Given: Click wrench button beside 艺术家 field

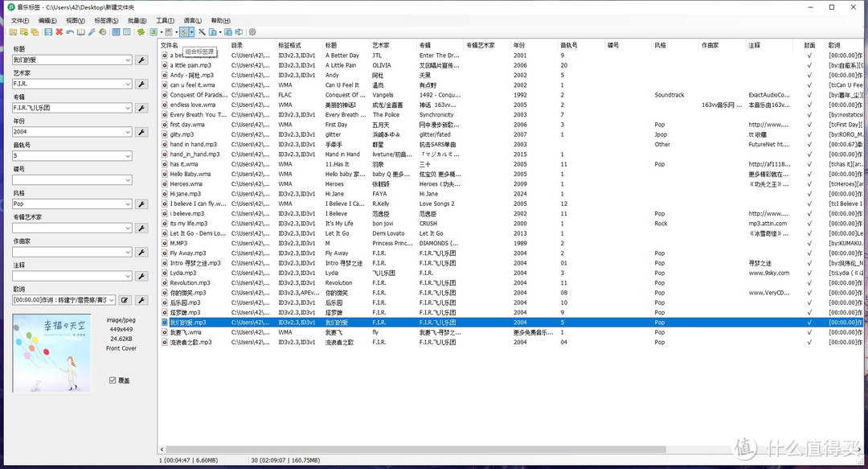Looking at the screenshot, I should [141, 84].
